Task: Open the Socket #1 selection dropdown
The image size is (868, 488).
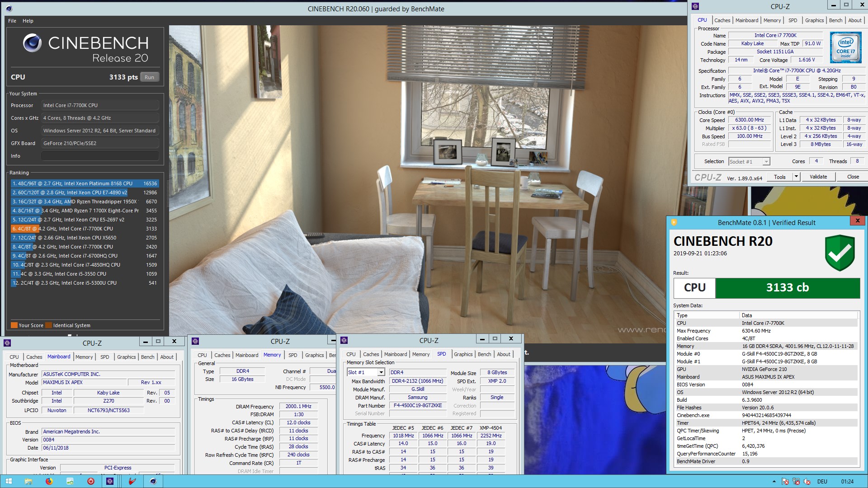Action: pos(766,162)
